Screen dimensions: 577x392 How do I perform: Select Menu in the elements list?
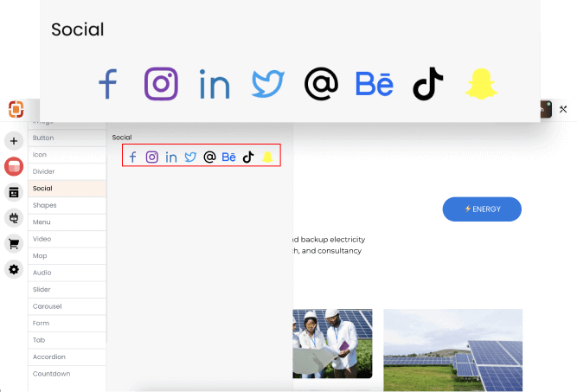point(67,222)
